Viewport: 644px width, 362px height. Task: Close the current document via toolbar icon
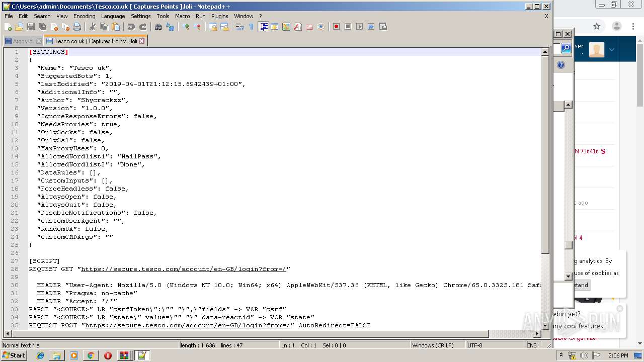click(54, 27)
